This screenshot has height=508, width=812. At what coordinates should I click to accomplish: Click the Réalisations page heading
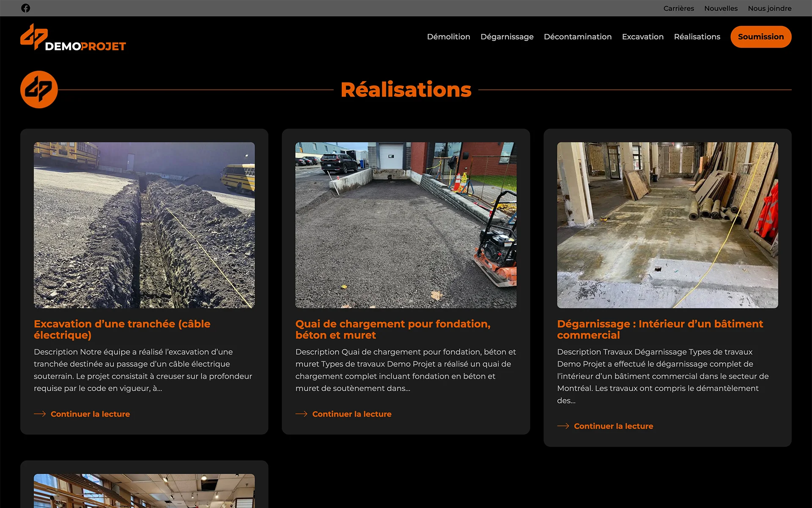pos(406,89)
